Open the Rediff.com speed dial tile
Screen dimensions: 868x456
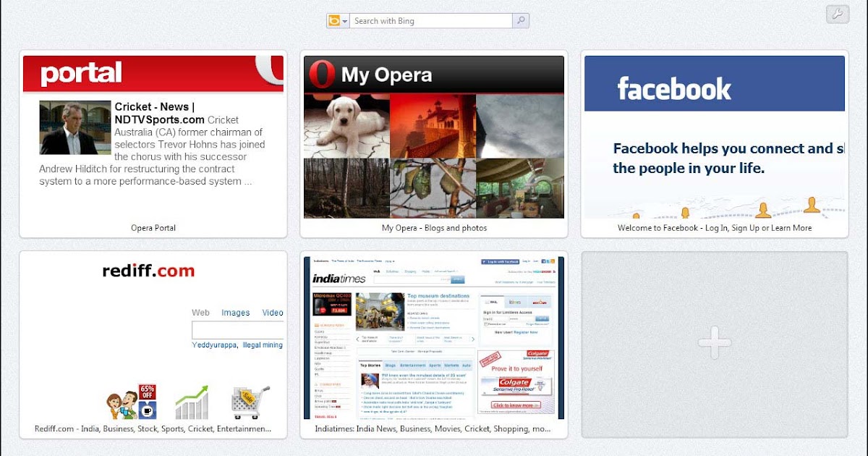pyautogui.click(x=153, y=340)
